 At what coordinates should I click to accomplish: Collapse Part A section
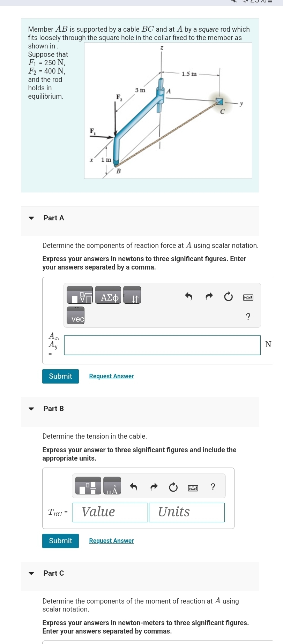click(31, 218)
